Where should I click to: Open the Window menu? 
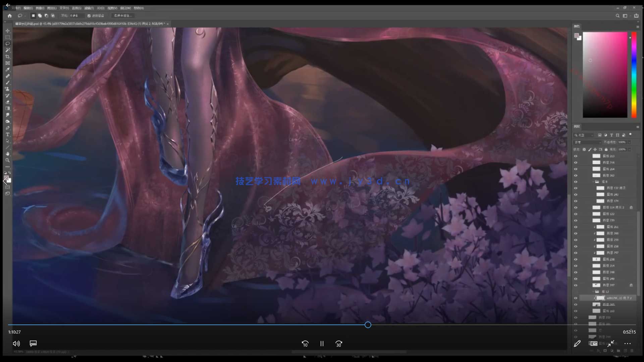point(125,8)
